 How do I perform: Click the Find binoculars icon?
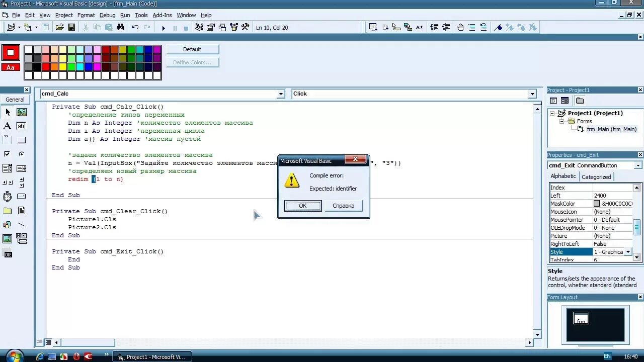tap(120, 28)
